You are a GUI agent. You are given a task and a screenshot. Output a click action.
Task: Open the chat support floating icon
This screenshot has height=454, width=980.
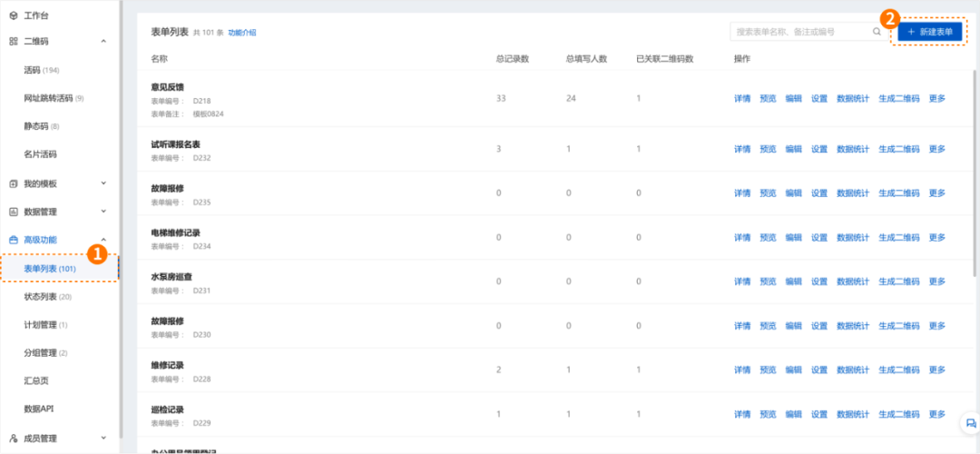pos(970,422)
